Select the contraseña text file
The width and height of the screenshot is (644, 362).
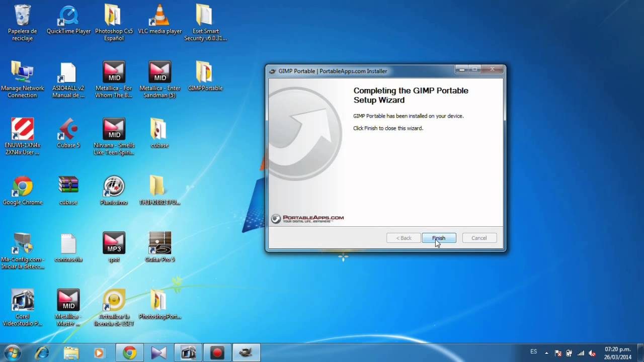(68, 248)
